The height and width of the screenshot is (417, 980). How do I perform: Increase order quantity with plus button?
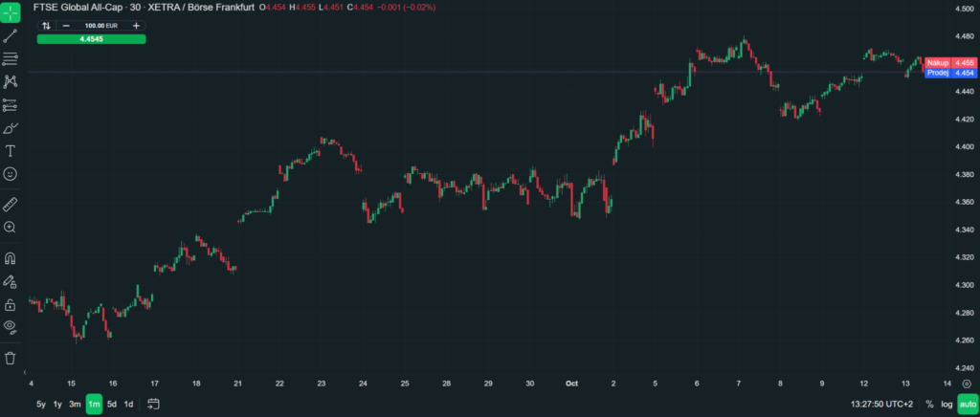pos(136,26)
